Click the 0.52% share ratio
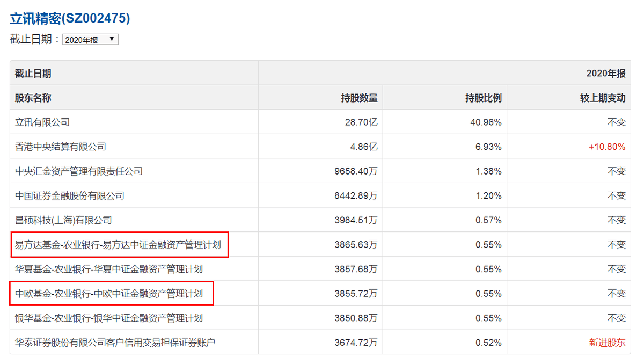This screenshot has height=356, width=644. click(x=488, y=343)
